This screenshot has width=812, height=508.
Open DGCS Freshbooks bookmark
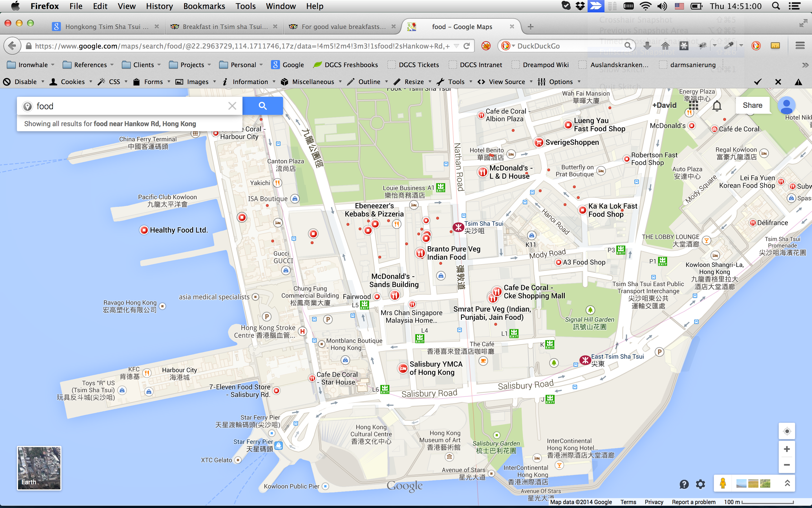pos(346,65)
